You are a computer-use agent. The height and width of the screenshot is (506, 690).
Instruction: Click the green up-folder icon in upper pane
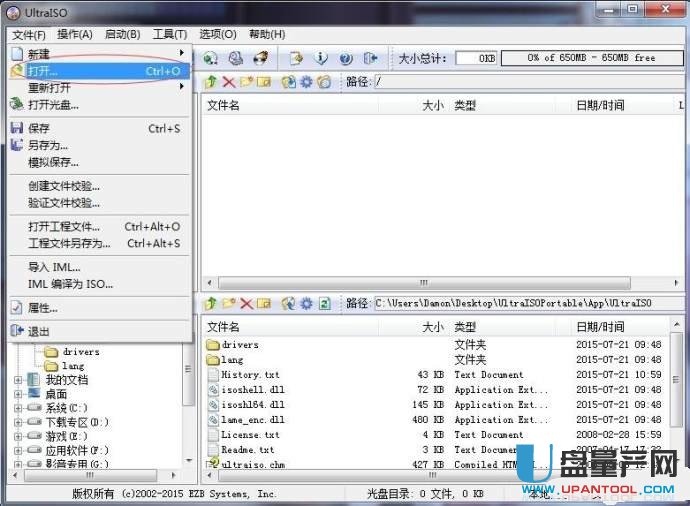point(211,81)
